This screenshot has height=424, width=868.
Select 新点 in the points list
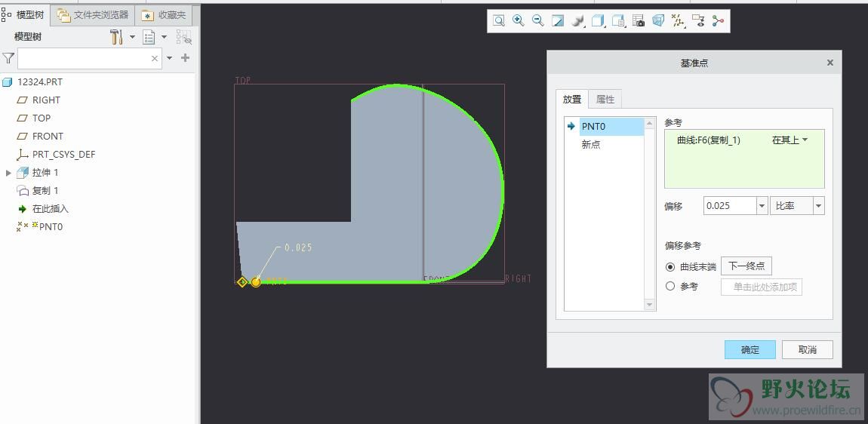coord(591,145)
